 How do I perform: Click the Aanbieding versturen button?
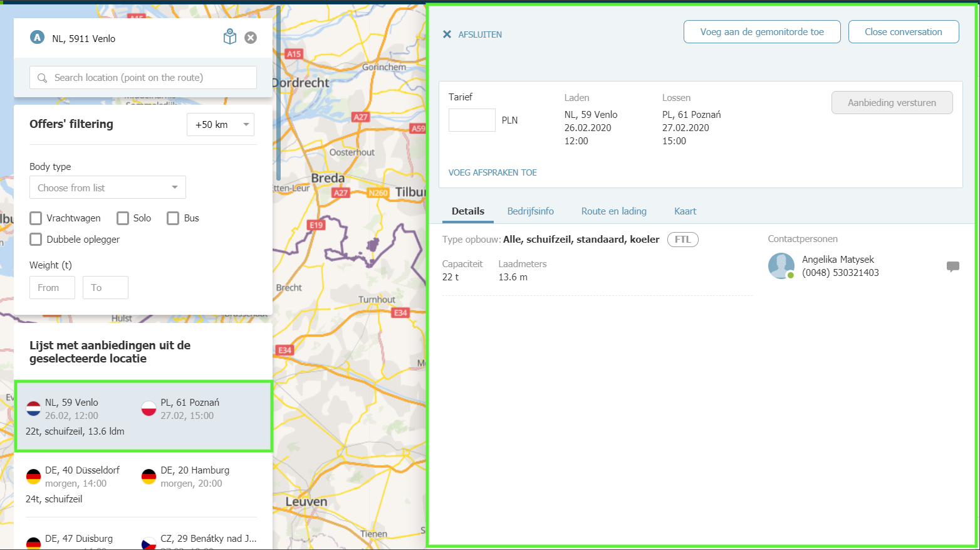(892, 103)
